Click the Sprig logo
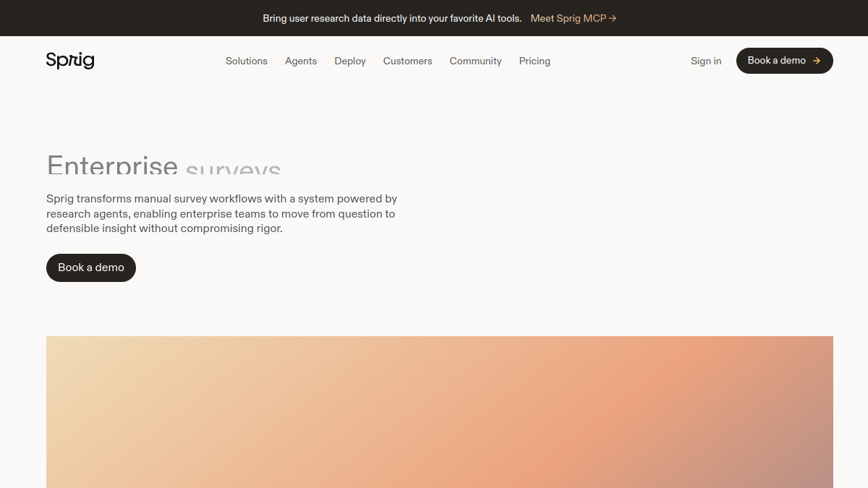This screenshot has height=488, width=868. point(70,61)
